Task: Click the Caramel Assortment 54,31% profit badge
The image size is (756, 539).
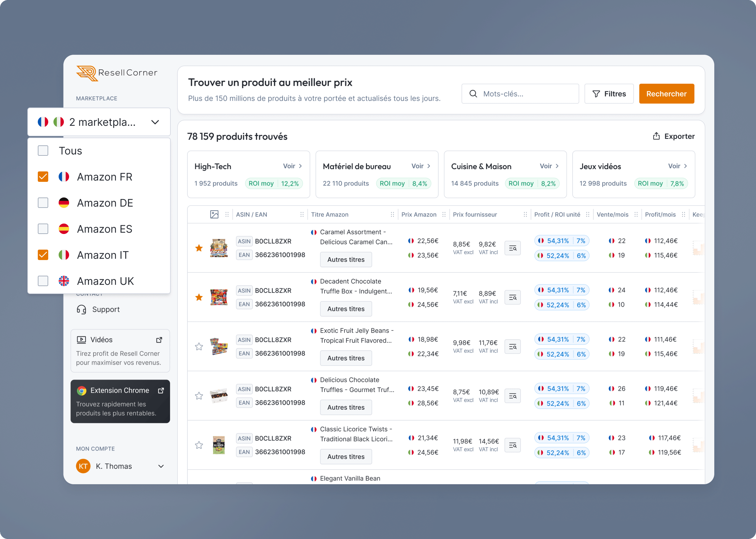Action: [x=561, y=240]
